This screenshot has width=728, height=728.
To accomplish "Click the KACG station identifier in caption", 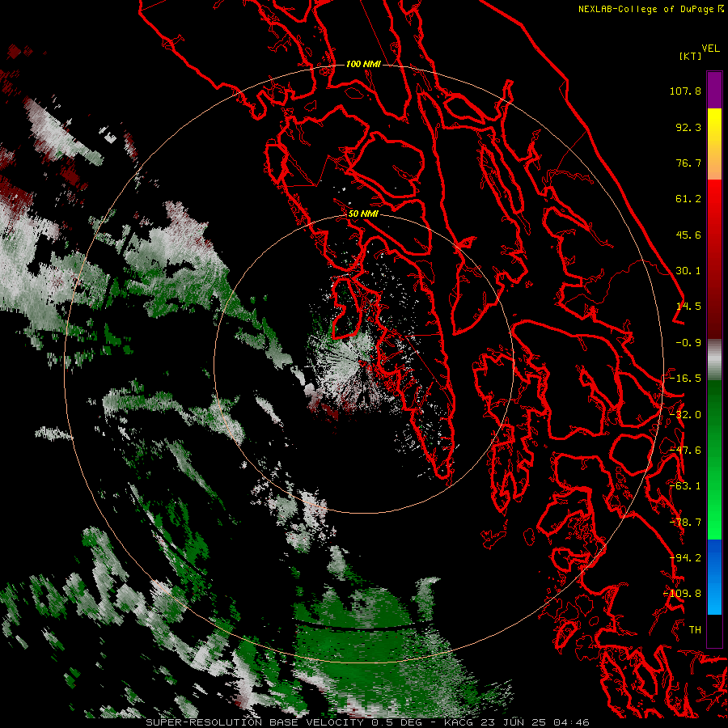I will point(459,722).
